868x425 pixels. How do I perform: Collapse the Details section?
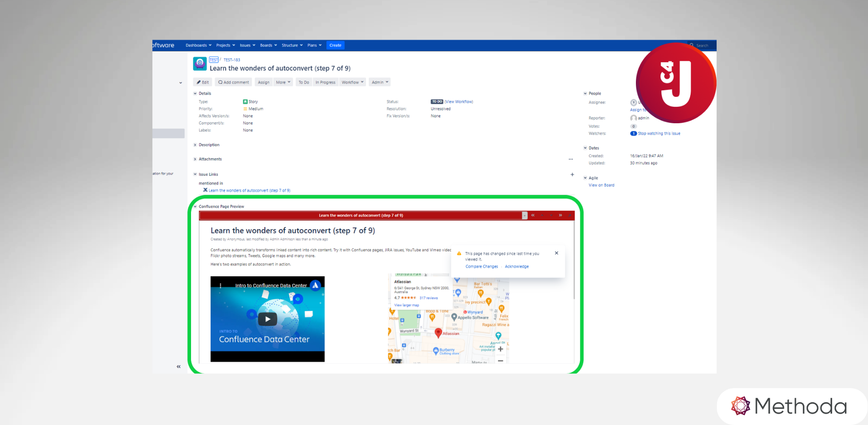click(x=195, y=93)
